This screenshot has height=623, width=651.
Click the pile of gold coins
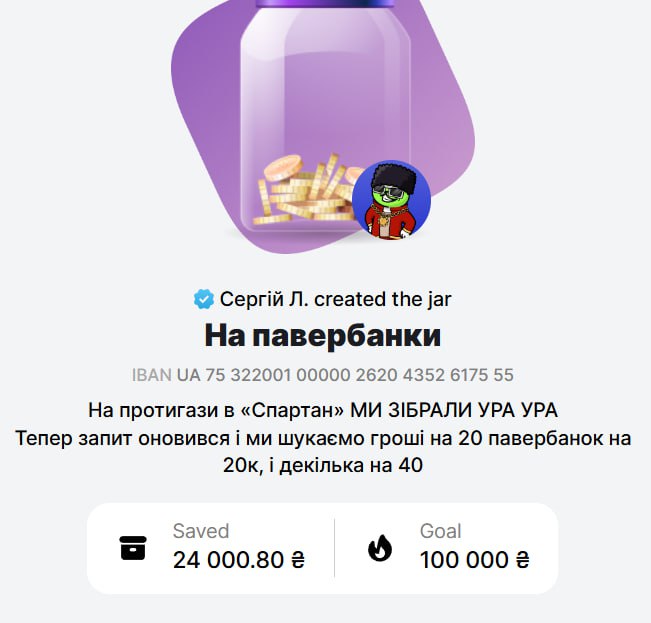coord(308,190)
